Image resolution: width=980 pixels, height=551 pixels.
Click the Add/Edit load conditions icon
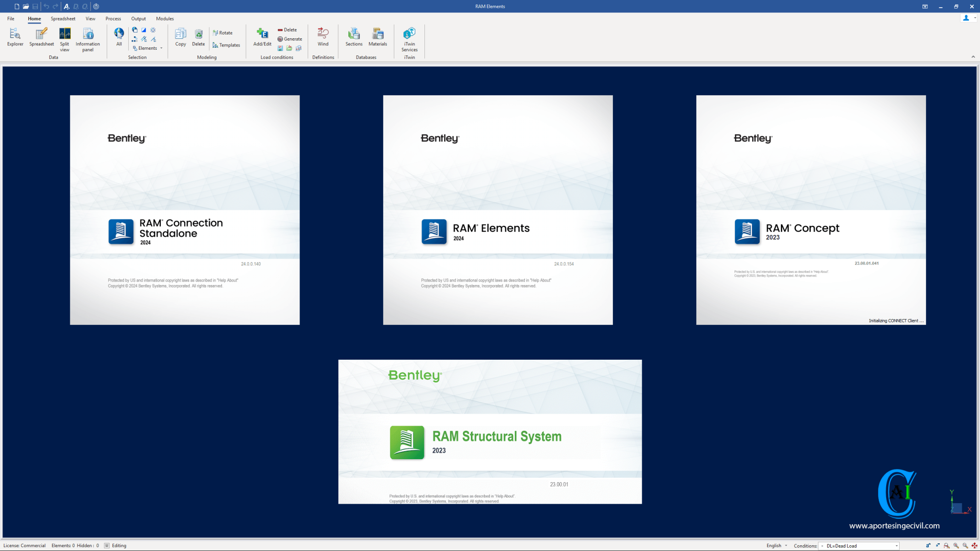pyautogui.click(x=262, y=37)
